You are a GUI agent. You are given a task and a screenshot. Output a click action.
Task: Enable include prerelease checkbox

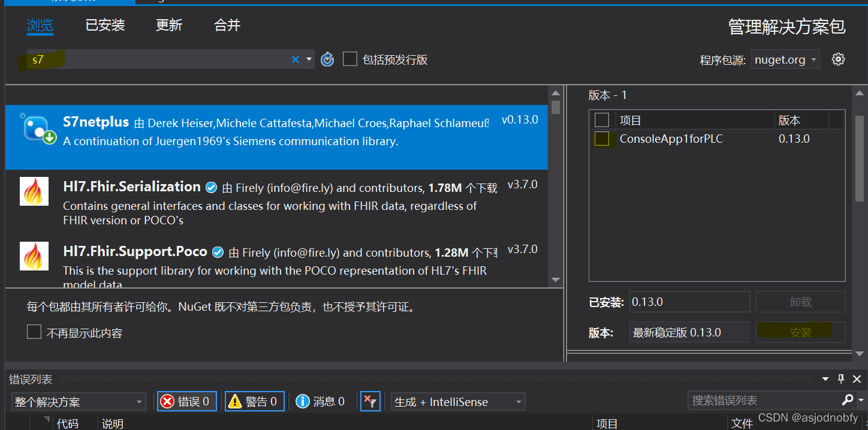[x=350, y=59]
